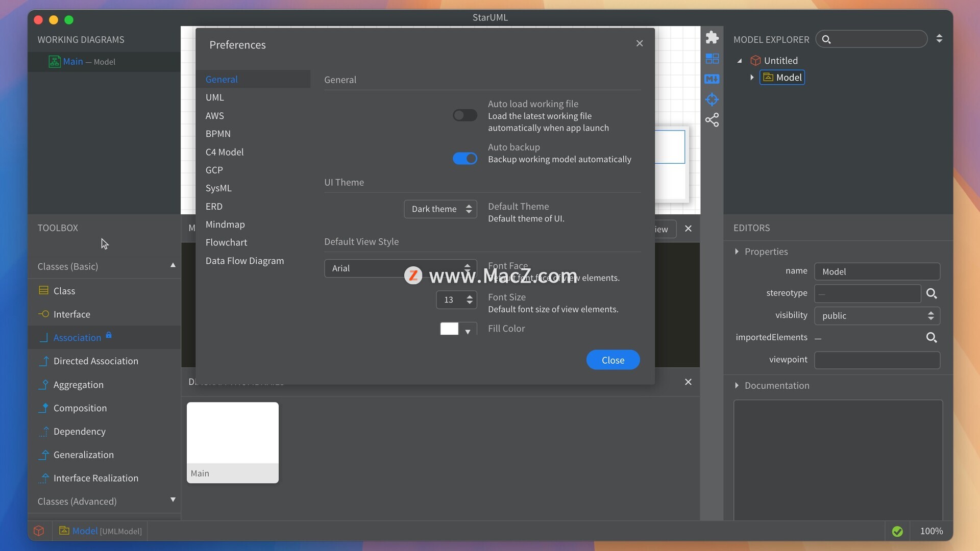Click the search icon in Model Explorer
The height and width of the screenshot is (551, 980).
(x=826, y=39)
